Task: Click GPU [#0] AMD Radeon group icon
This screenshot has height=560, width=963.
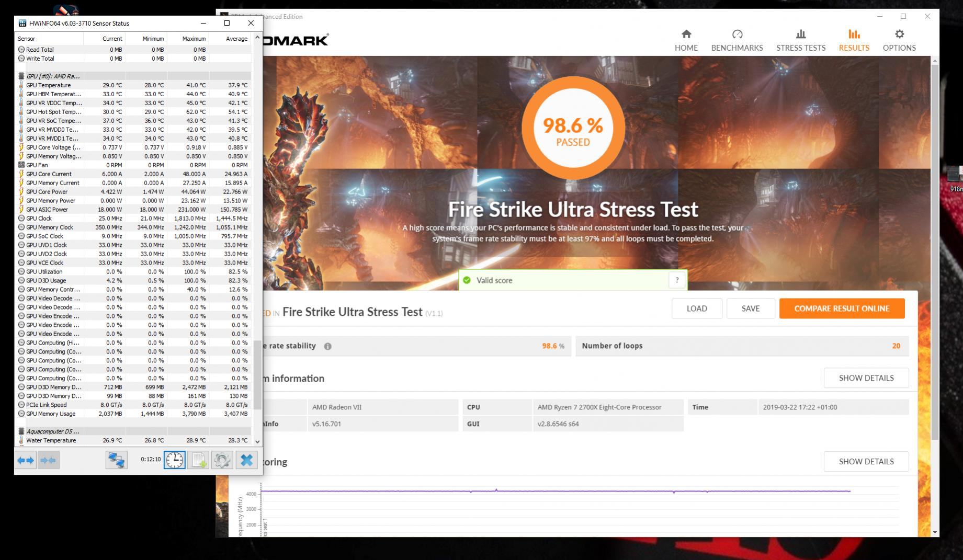Action: [x=21, y=76]
